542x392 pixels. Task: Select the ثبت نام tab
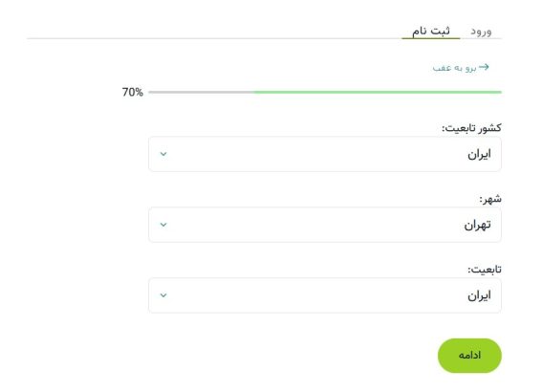[431, 31]
